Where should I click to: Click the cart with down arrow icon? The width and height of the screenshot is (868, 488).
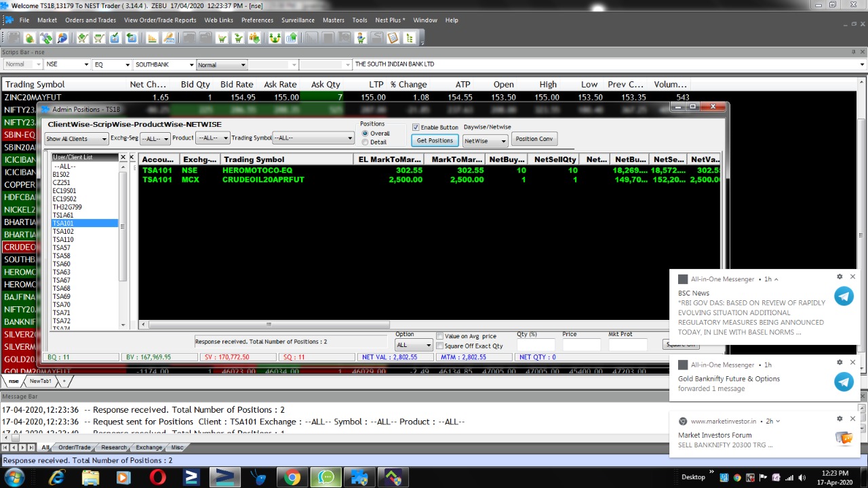tap(239, 39)
